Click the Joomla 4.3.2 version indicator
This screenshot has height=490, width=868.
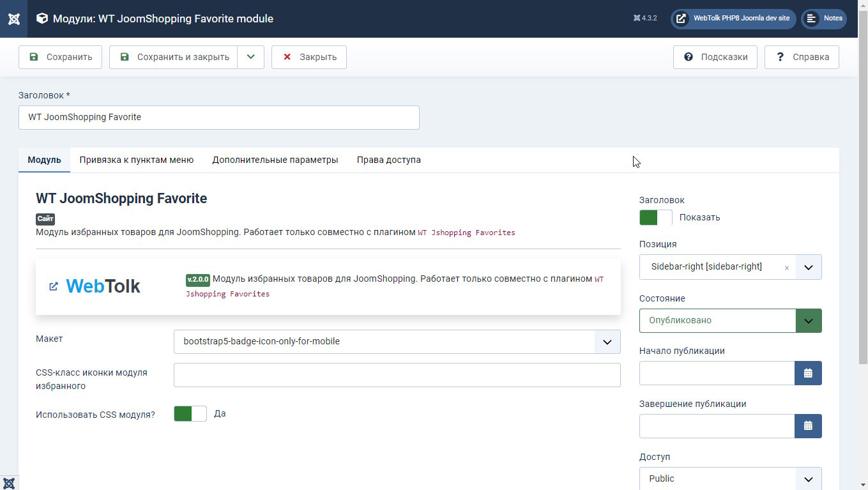point(645,19)
